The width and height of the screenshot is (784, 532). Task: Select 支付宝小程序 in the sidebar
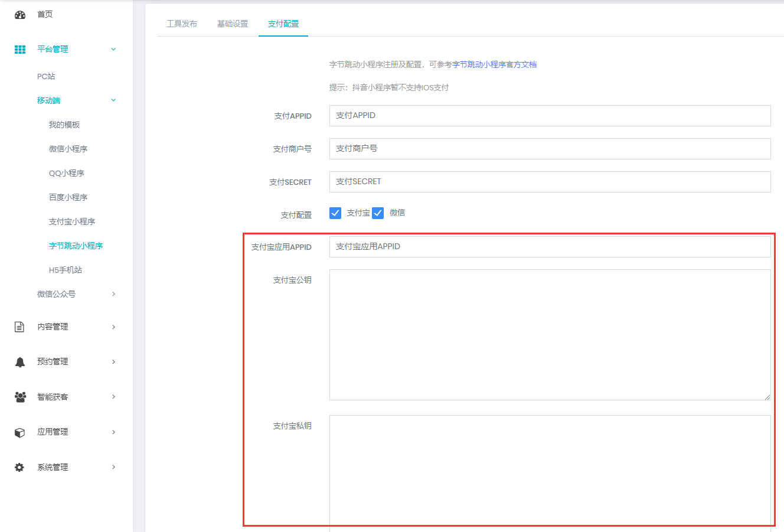click(x=72, y=221)
